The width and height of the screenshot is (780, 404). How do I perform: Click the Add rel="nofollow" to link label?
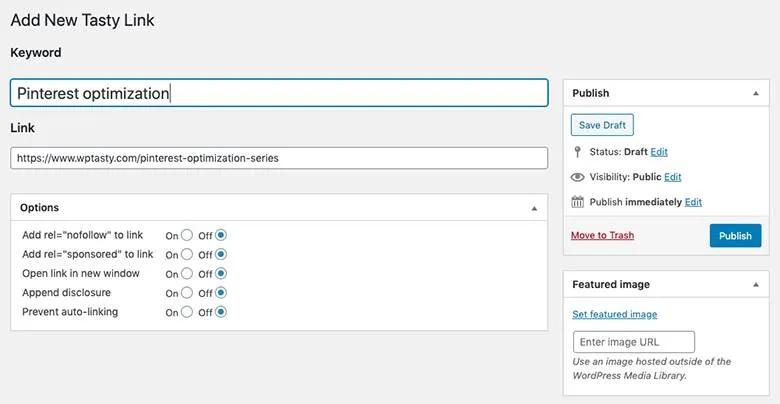[x=83, y=235]
